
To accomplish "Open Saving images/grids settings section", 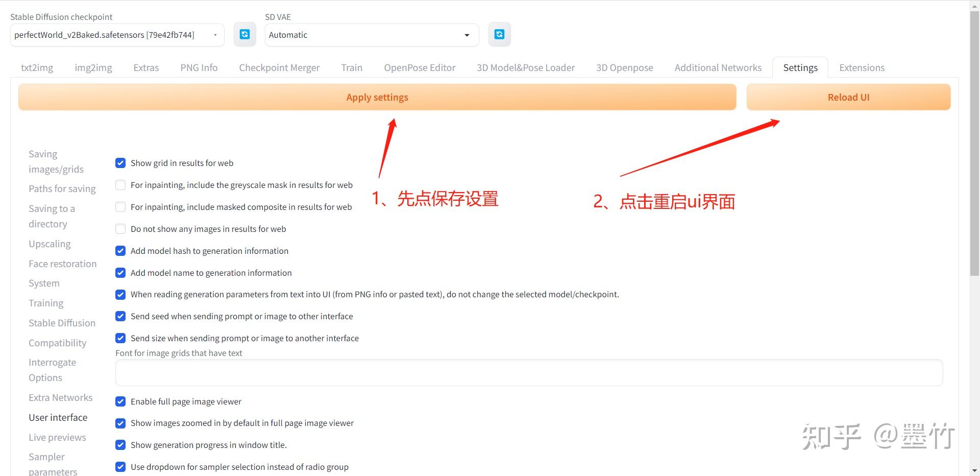I will pos(56,161).
